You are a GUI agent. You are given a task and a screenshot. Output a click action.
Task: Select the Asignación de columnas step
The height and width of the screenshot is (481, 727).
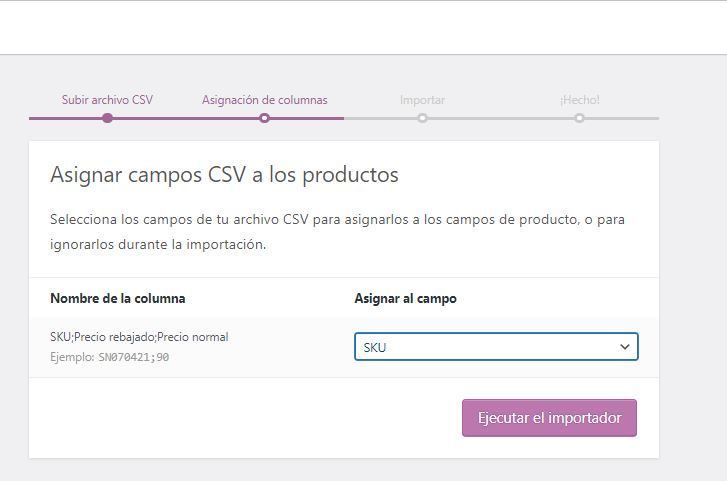(x=264, y=100)
